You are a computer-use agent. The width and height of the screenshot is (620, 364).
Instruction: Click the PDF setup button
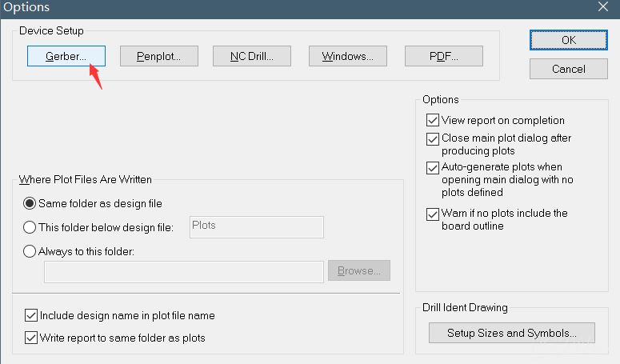coord(443,56)
